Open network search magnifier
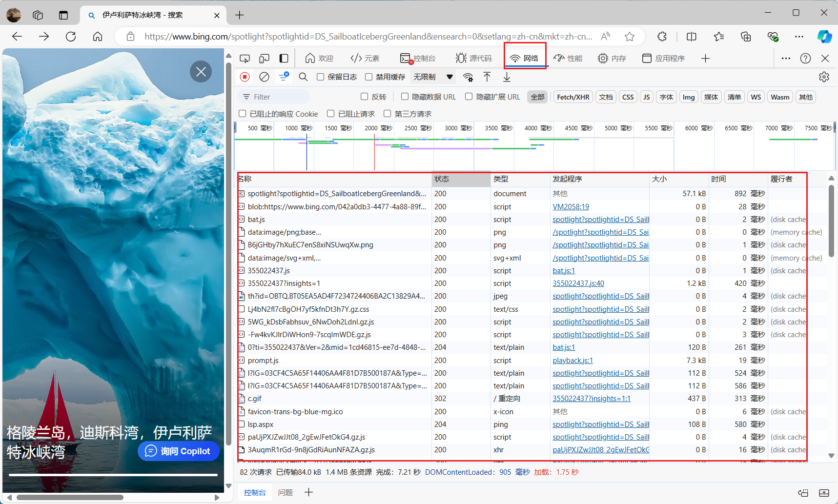The image size is (838, 504). (303, 77)
